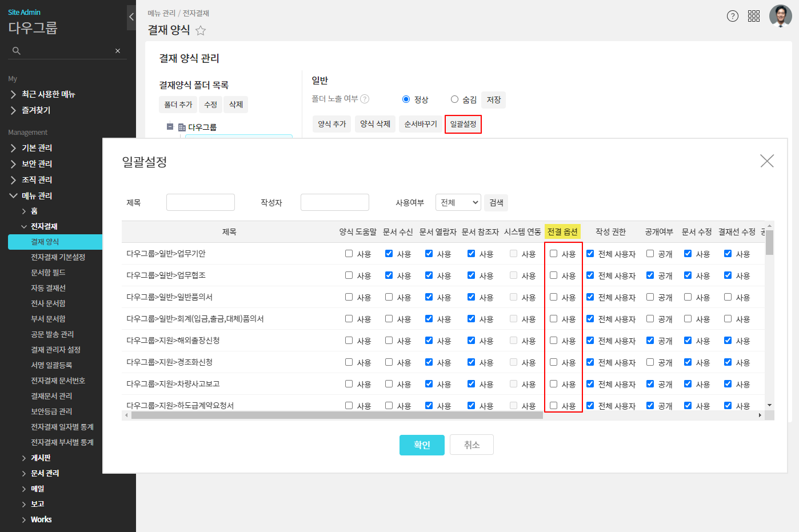The image size is (799, 532).
Task: Click the sidebar search magnifier icon
Action: [x=17, y=51]
